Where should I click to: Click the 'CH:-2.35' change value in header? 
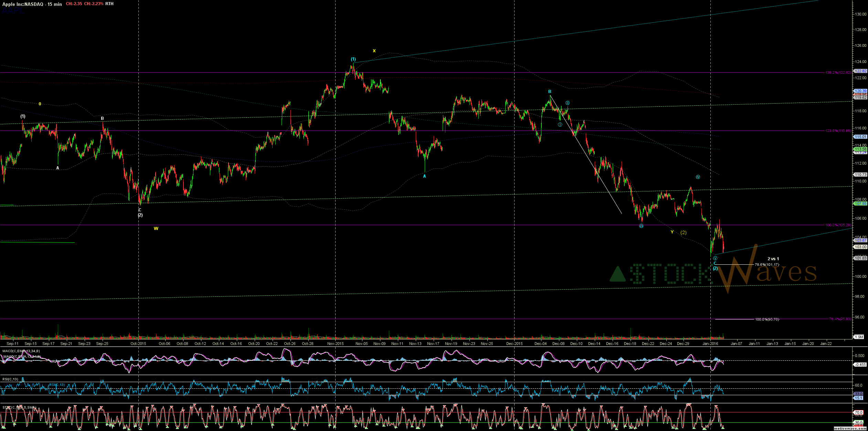[x=74, y=4]
